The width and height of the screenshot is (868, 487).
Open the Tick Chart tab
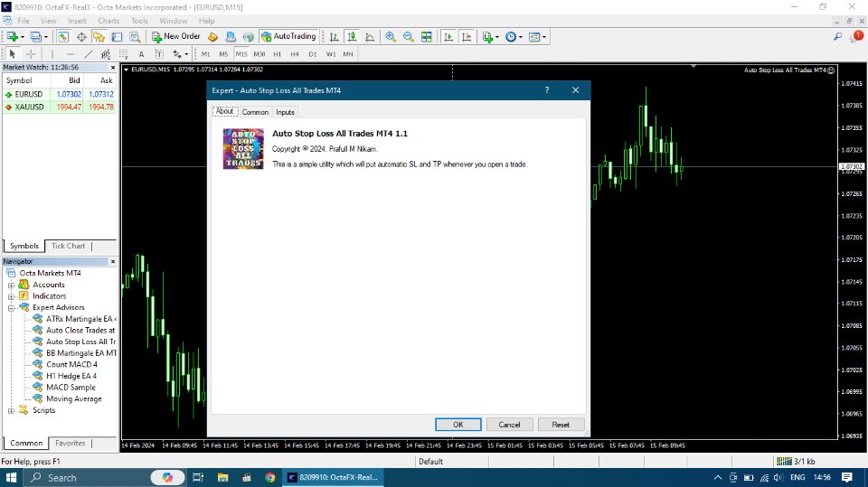pos(68,246)
